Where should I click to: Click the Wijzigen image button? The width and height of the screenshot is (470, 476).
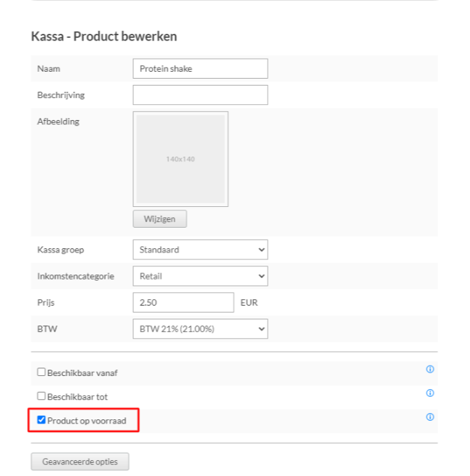point(159,219)
